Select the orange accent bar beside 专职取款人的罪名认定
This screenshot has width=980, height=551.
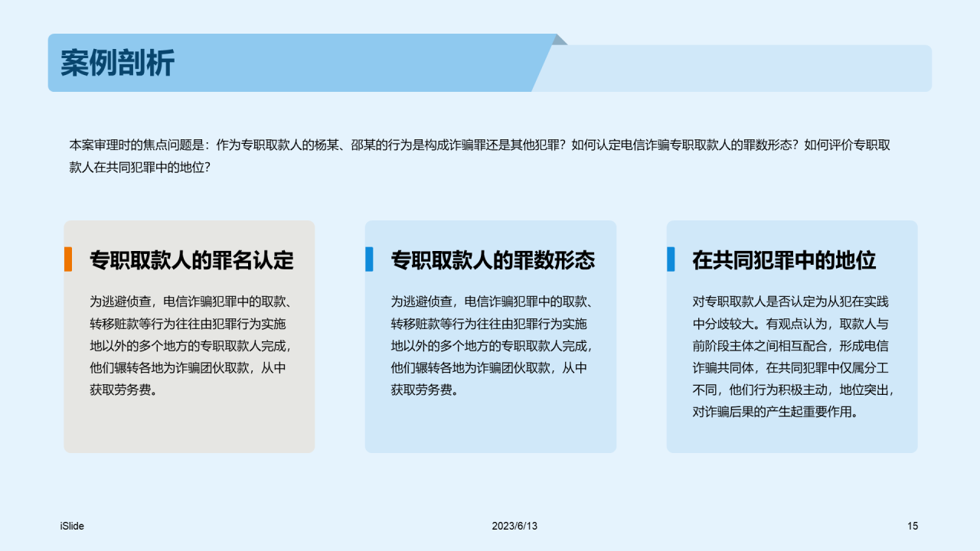70,259
